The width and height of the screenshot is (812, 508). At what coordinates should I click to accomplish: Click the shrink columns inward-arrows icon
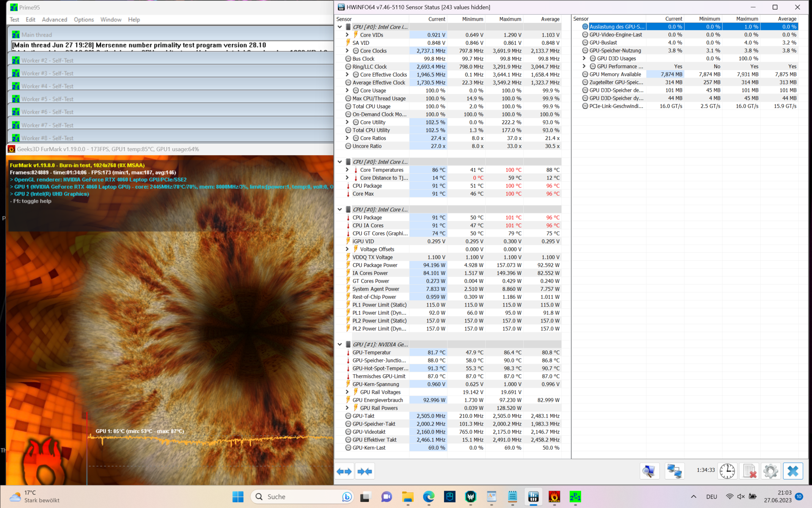[x=365, y=471]
